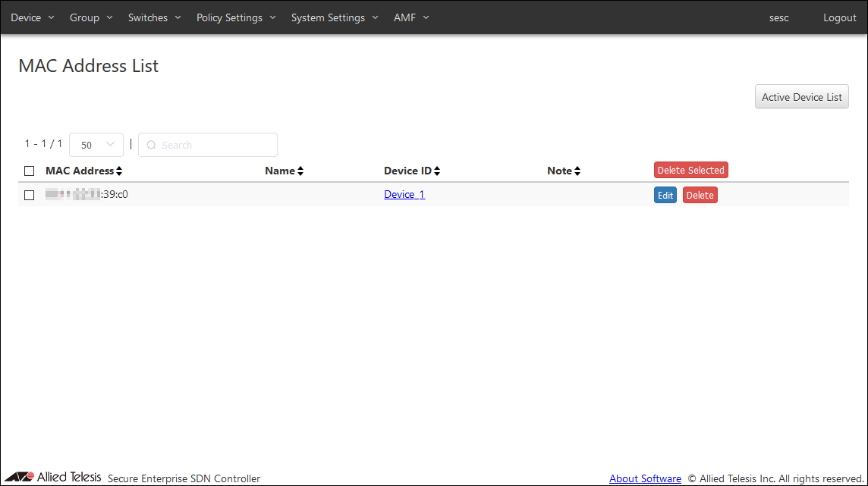This screenshot has height=486, width=868.
Task: Click the Delete Selected button
Action: (690, 171)
